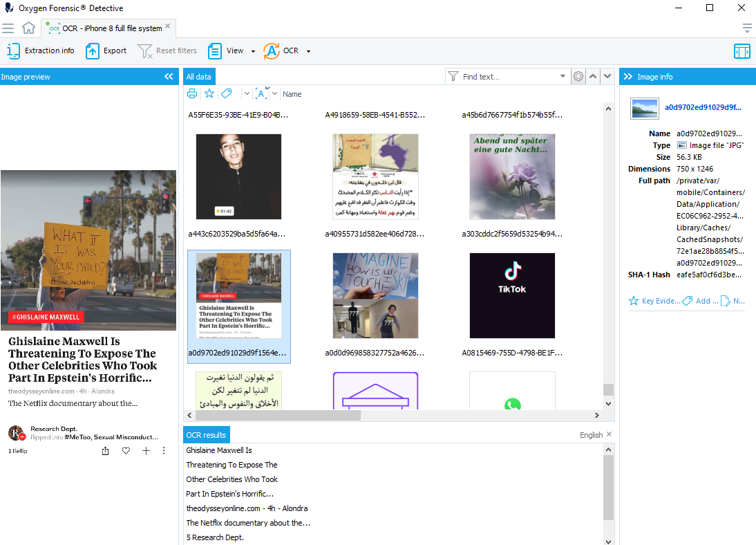This screenshot has height=545, width=756.
Task: Switch to the All data tab
Action: tap(199, 77)
